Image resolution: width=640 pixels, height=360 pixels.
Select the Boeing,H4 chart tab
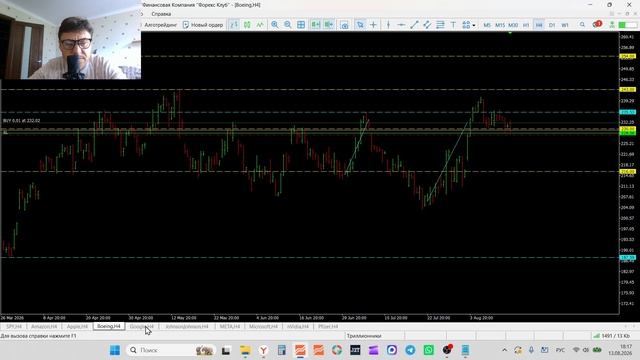click(109, 326)
